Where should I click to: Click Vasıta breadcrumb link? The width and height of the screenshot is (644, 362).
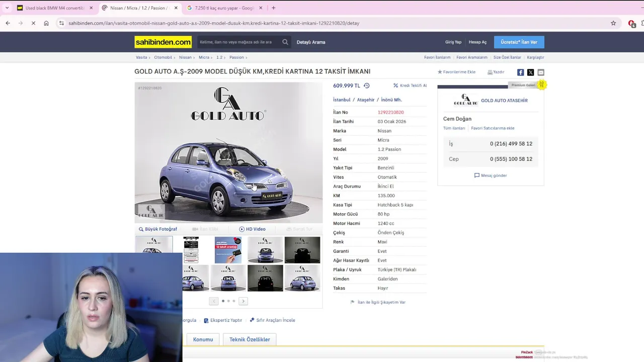click(141, 57)
